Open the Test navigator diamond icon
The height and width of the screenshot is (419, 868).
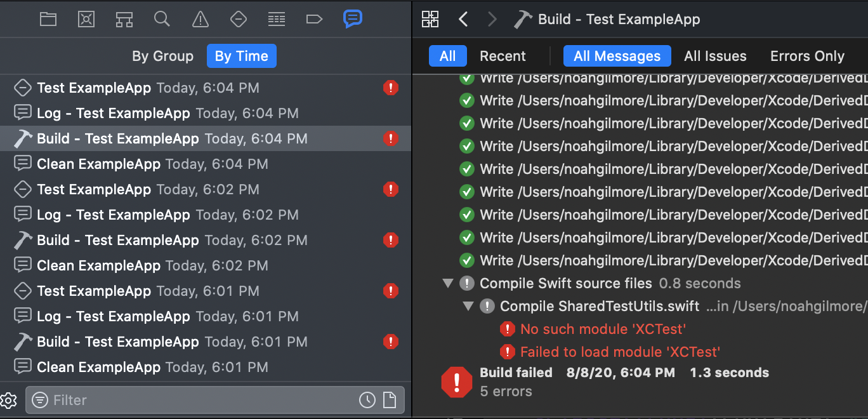click(x=239, y=19)
